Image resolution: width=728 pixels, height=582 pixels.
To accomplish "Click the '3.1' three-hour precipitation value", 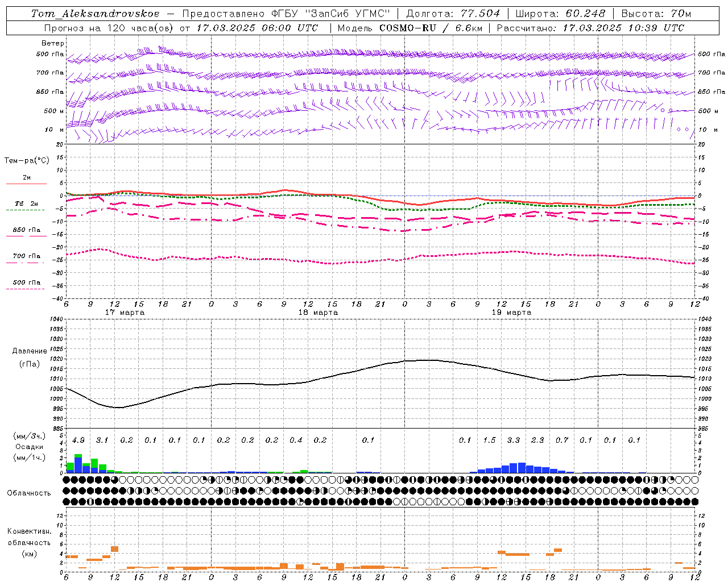I will point(102,440).
